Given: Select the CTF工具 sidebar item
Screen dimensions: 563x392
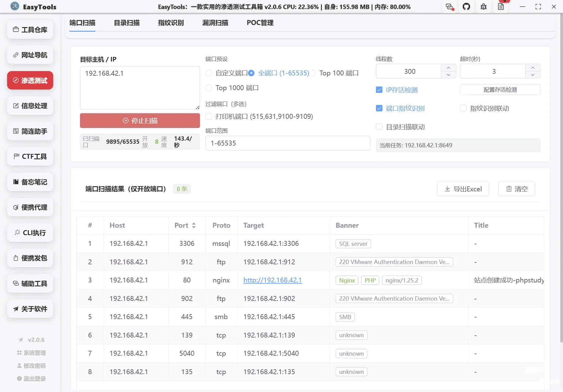Looking at the screenshot, I should click(30, 156).
